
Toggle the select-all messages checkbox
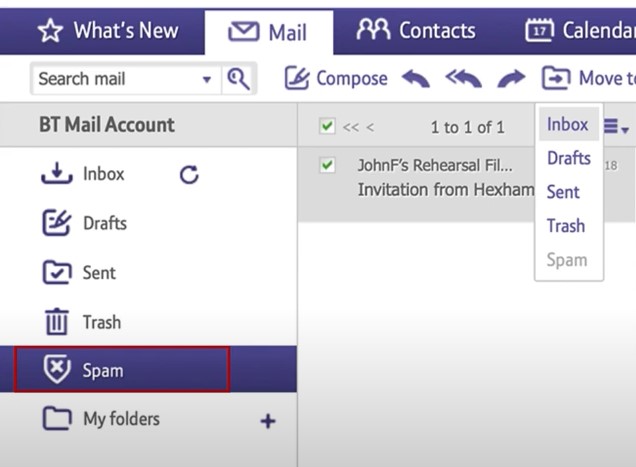coord(327,126)
